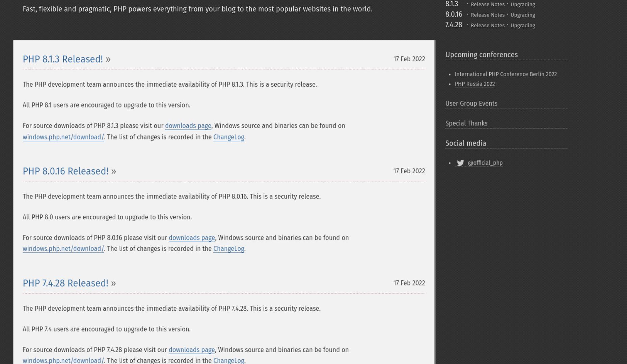Click the 17 Feb 2022 date of 8.1.3 post

tap(409, 59)
